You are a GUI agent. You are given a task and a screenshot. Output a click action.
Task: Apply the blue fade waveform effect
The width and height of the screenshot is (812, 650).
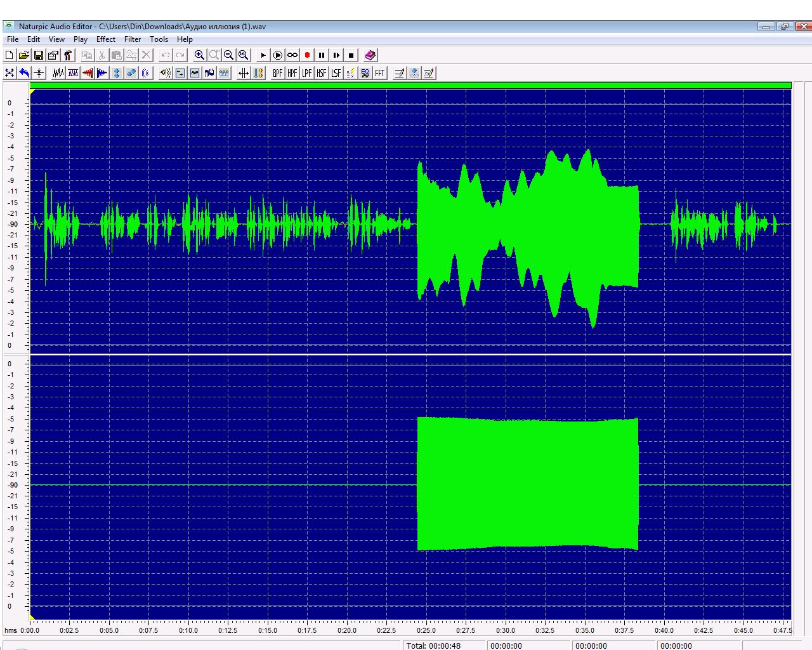pos(102,73)
